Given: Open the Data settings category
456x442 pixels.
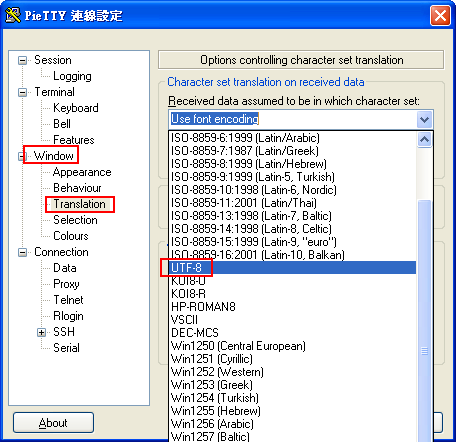Looking at the screenshot, I should click(x=65, y=268).
